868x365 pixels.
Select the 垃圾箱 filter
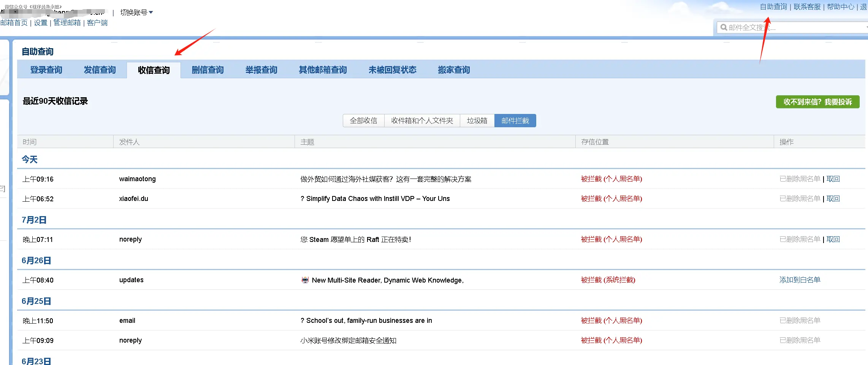click(x=477, y=121)
